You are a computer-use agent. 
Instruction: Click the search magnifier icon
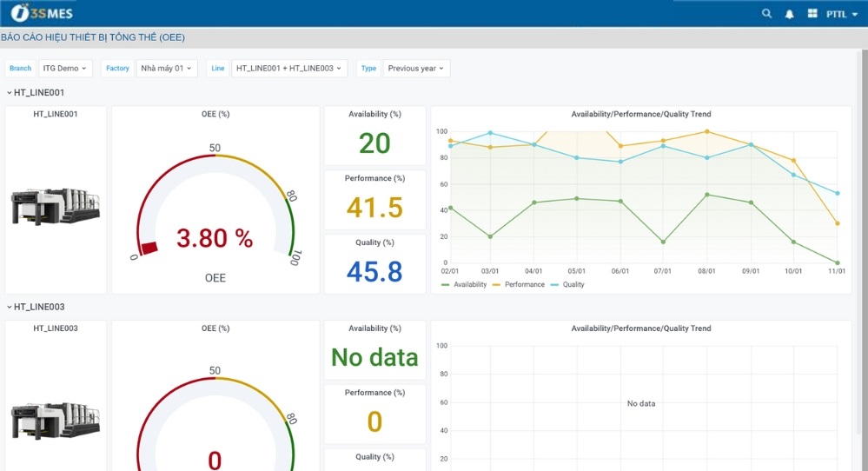[x=766, y=14]
